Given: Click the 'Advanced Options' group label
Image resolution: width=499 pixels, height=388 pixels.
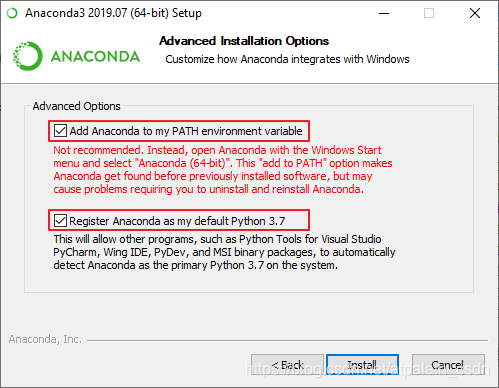Looking at the screenshot, I should pos(76,106).
